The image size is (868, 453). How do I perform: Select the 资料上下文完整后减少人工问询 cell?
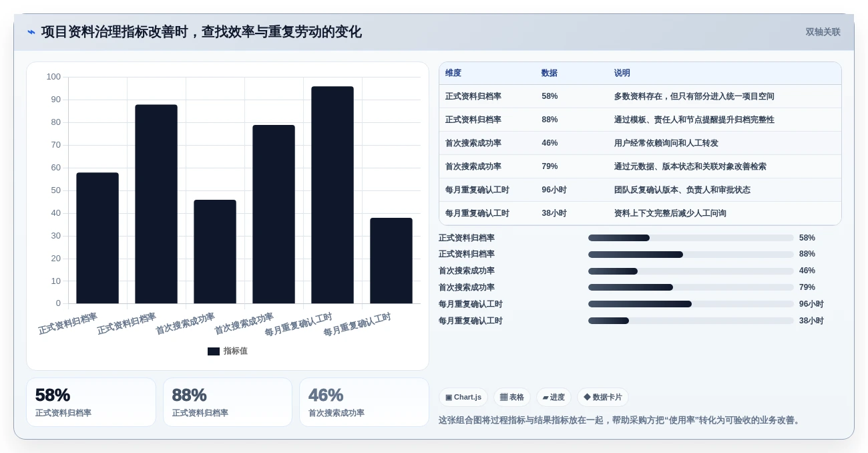click(670, 213)
